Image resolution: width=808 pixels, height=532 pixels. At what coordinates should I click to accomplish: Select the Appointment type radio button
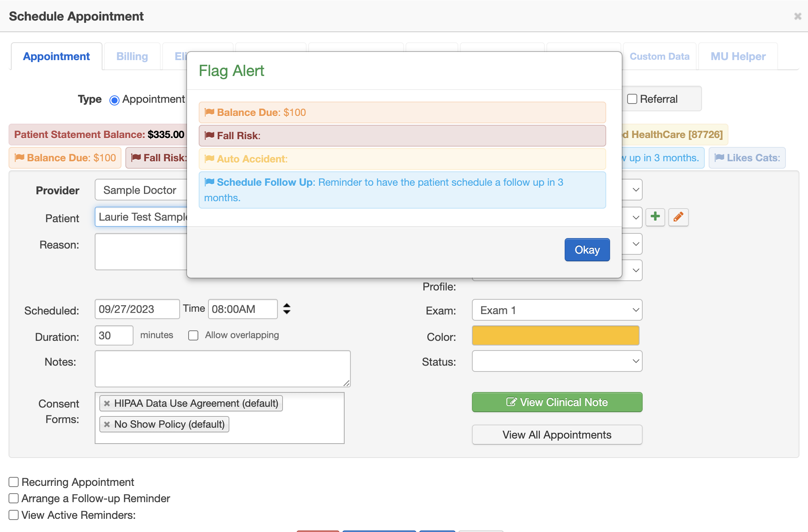click(114, 100)
